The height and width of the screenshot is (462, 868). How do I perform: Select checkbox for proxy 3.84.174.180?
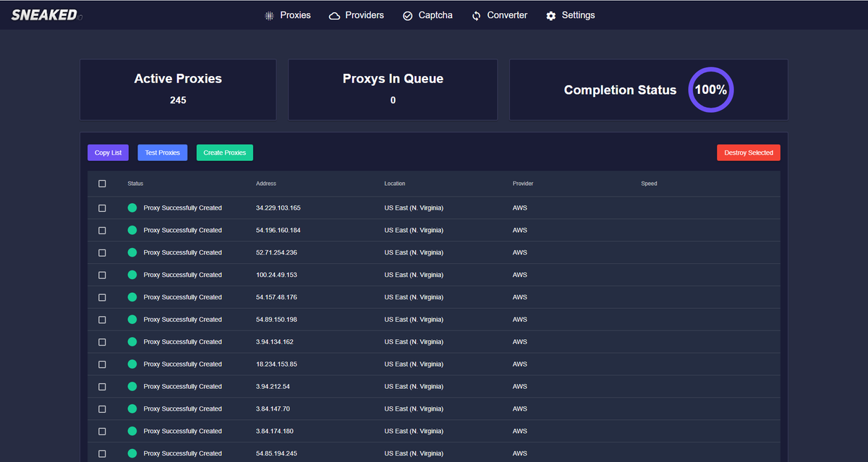(x=102, y=432)
